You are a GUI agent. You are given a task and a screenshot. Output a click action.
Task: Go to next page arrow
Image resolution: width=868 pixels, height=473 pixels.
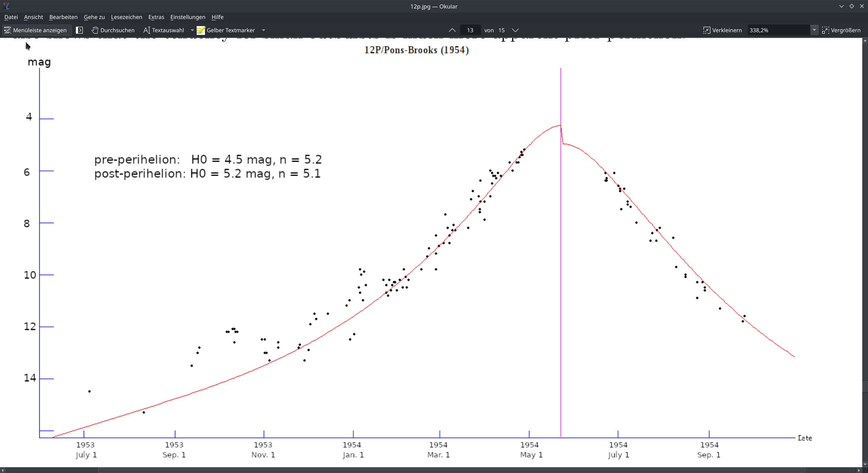click(x=515, y=30)
